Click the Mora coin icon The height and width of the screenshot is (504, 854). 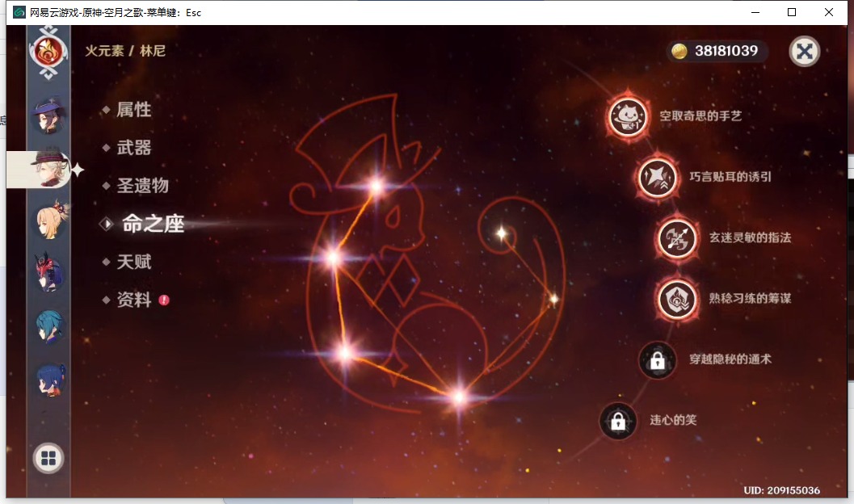tap(679, 51)
